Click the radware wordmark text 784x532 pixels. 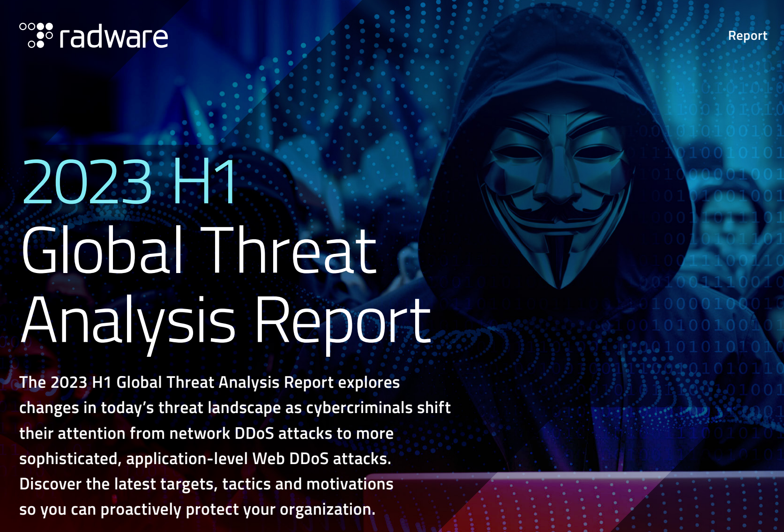(113, 37)
